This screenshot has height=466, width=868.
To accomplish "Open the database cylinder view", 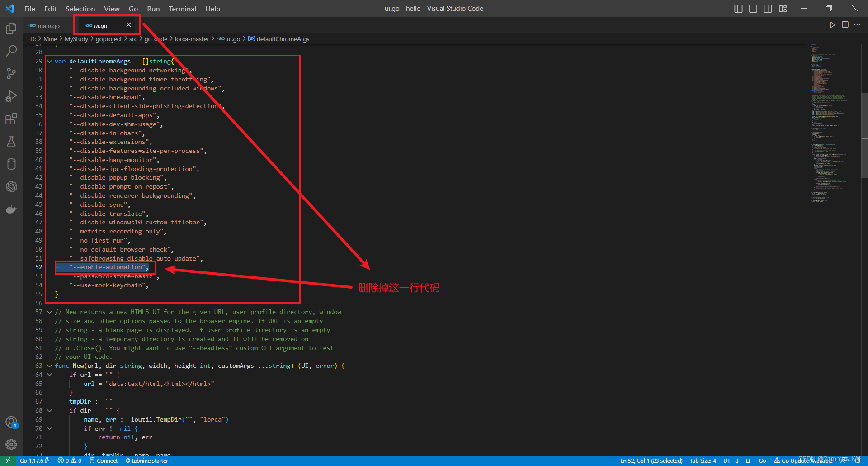I will coord(11,164).
